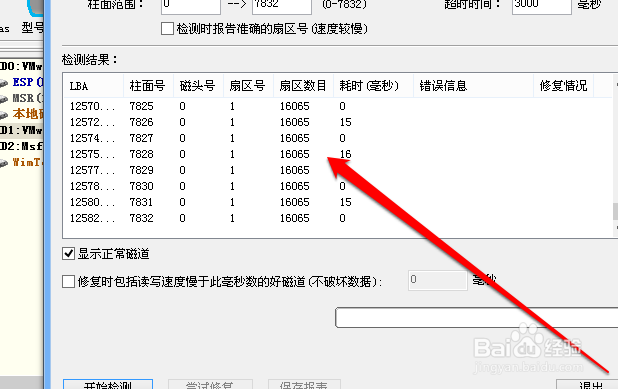618x389 pixels.
Task: Sort by 柱面号 column header
Action: coord(149,86)
